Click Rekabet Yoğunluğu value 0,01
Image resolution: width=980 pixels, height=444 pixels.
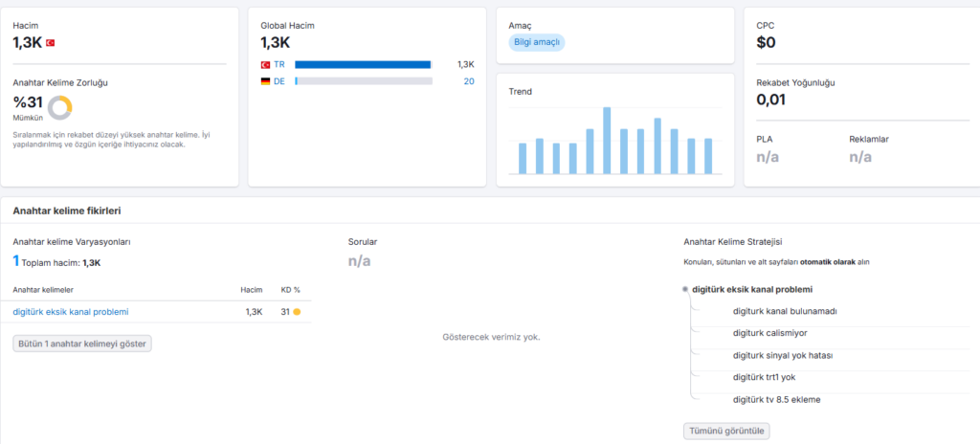(x=770, y=100)
